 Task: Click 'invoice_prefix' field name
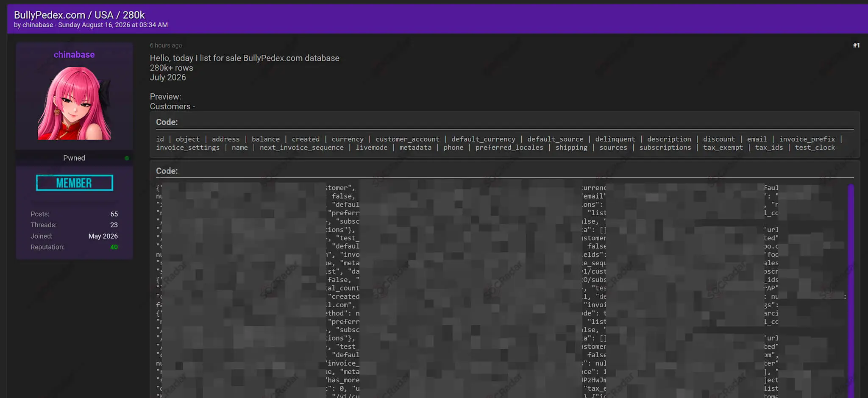coord(807,139)
